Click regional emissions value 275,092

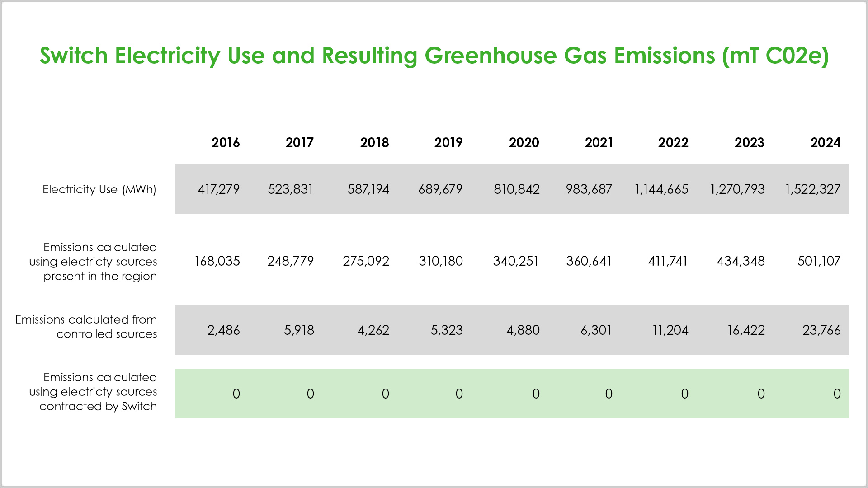[x=366, y=261]
